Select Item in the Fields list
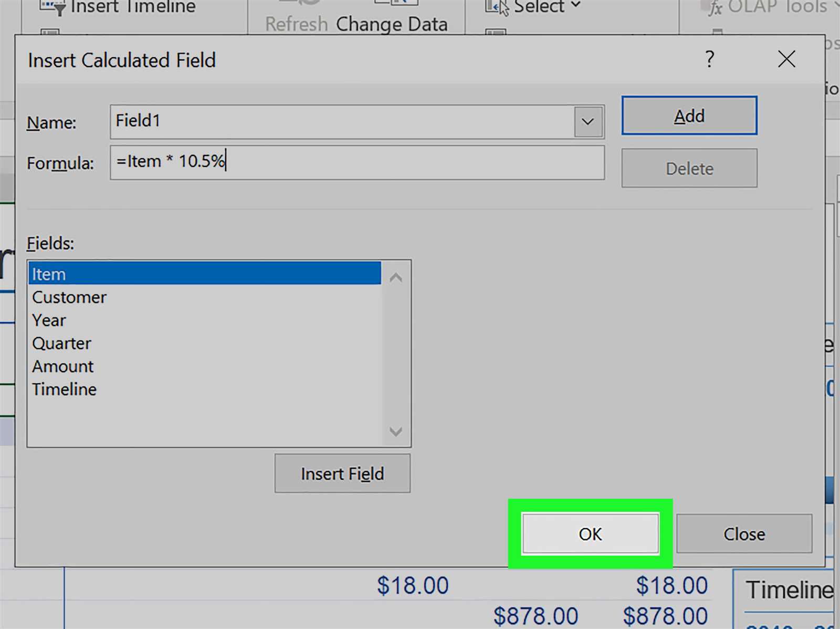Image resolution: width=840 pixels, height=629 pixels. point(205,274)
